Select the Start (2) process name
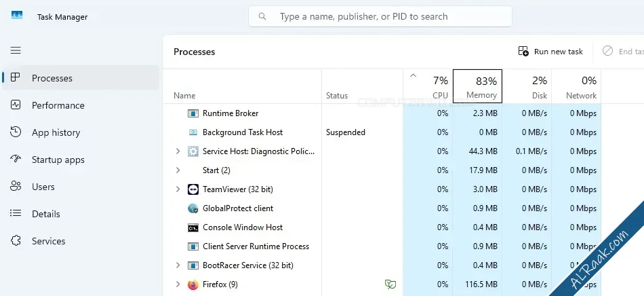The width and height of the screenshot is (644, 296). 216,170
